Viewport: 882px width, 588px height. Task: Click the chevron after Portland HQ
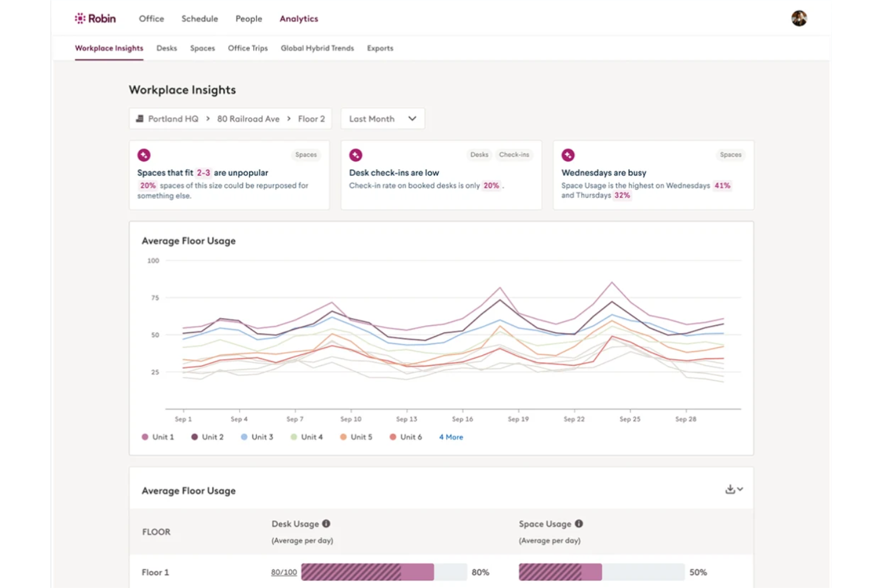click(x=208, y=119)
